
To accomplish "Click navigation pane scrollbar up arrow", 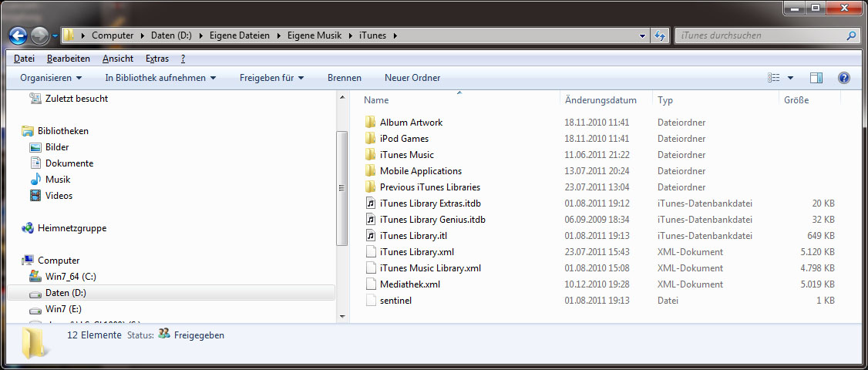I will [x=342, y=97].
